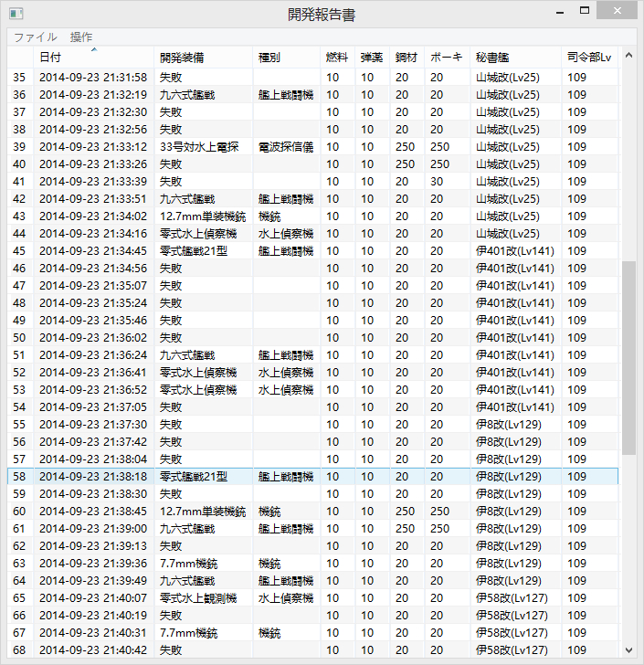
Task: Select row 35 dated 21:31:58
Action: point(312,77)
